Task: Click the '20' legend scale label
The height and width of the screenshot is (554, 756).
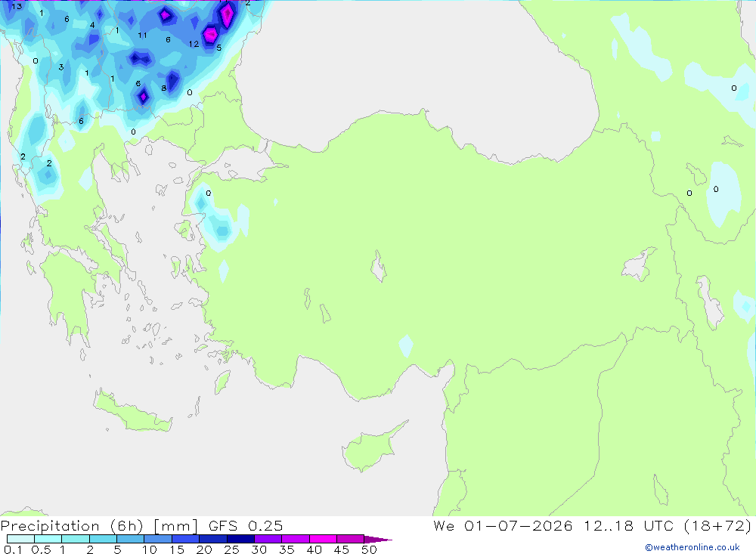Action: pos(204,549)
